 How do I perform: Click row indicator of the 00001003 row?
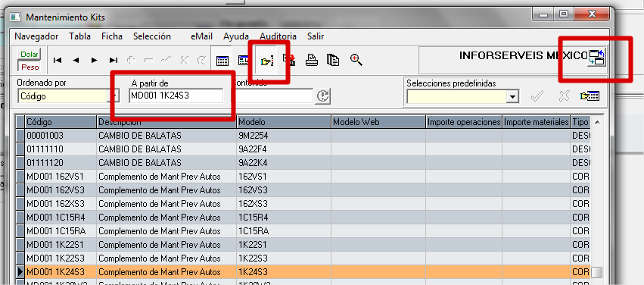point(20,136)
